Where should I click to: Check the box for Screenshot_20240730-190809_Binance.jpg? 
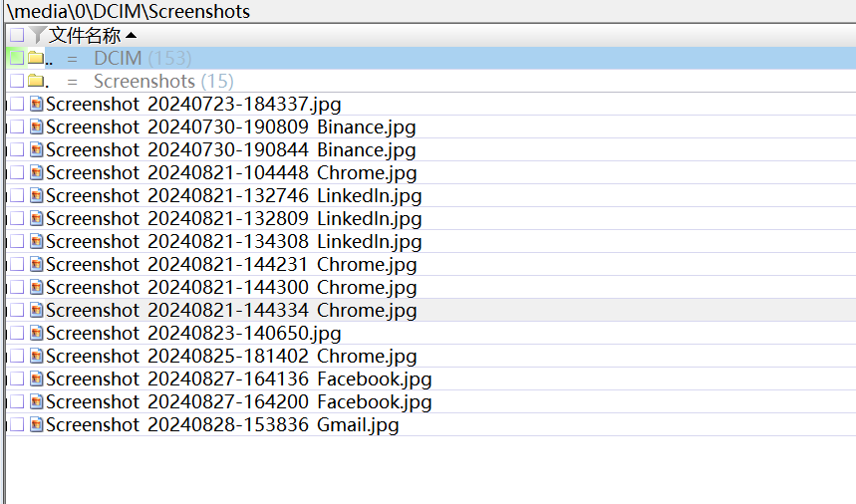17,127
